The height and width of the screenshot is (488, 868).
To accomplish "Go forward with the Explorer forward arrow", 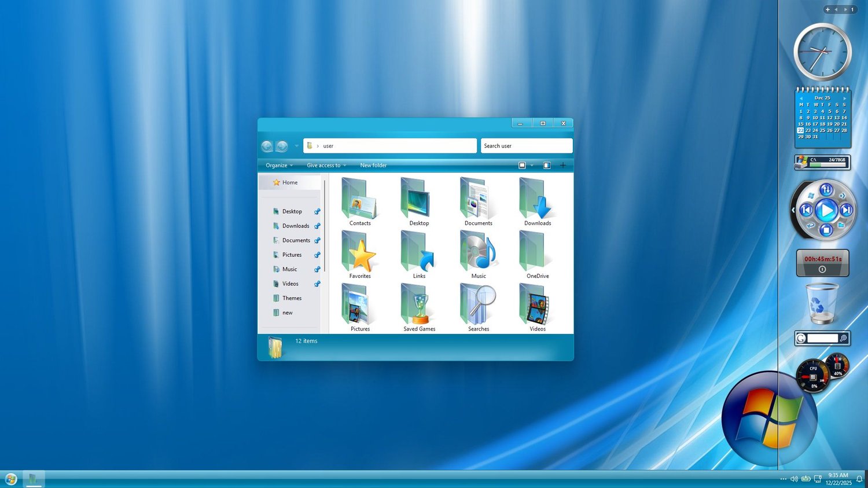I will pos(282,146).
